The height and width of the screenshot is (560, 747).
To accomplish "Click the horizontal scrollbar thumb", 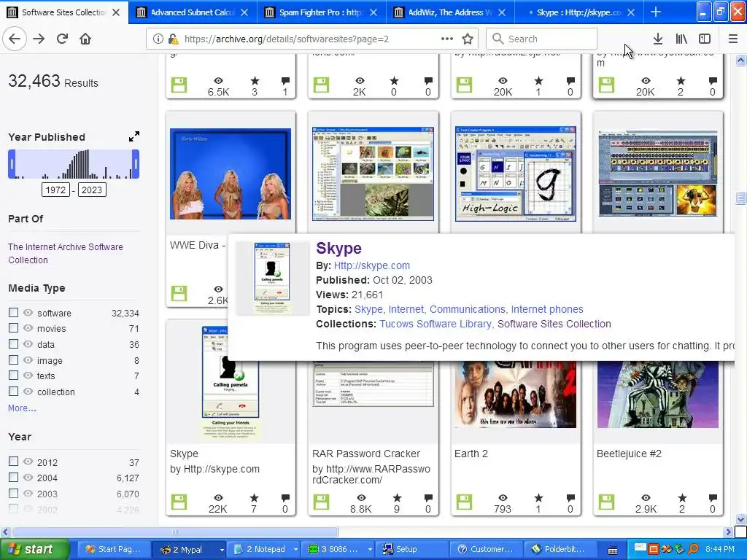I will coord(175,532).
